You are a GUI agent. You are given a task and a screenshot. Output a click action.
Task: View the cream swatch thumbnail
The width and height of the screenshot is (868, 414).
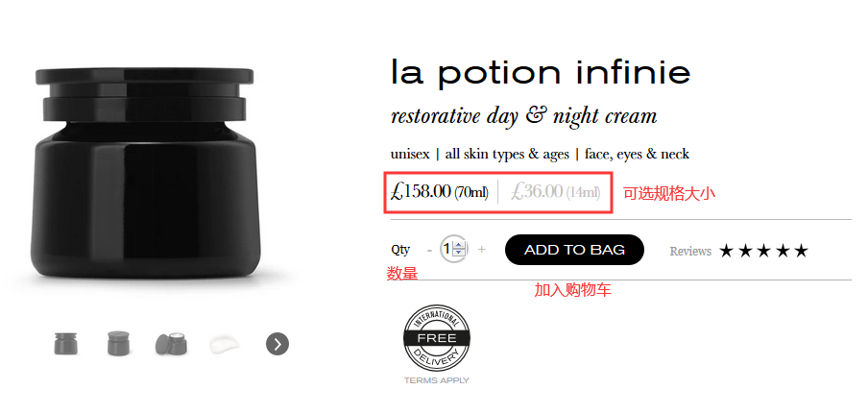223,344
